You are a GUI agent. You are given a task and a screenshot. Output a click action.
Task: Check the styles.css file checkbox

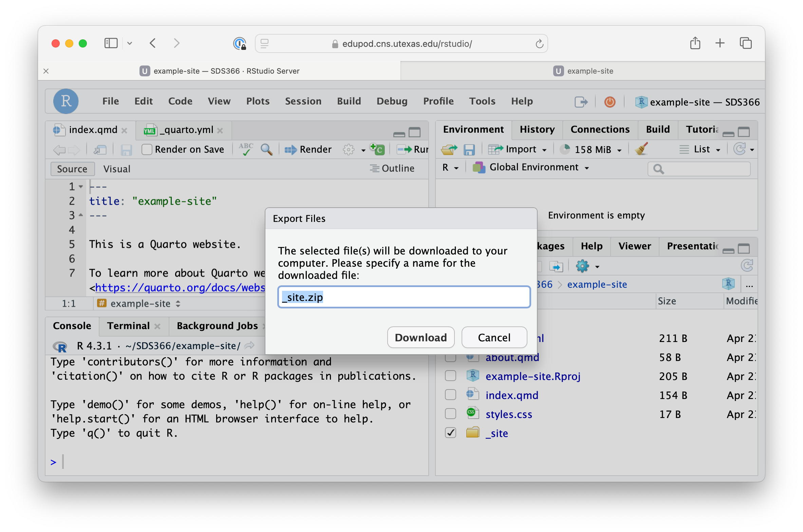tap(450, 414)
